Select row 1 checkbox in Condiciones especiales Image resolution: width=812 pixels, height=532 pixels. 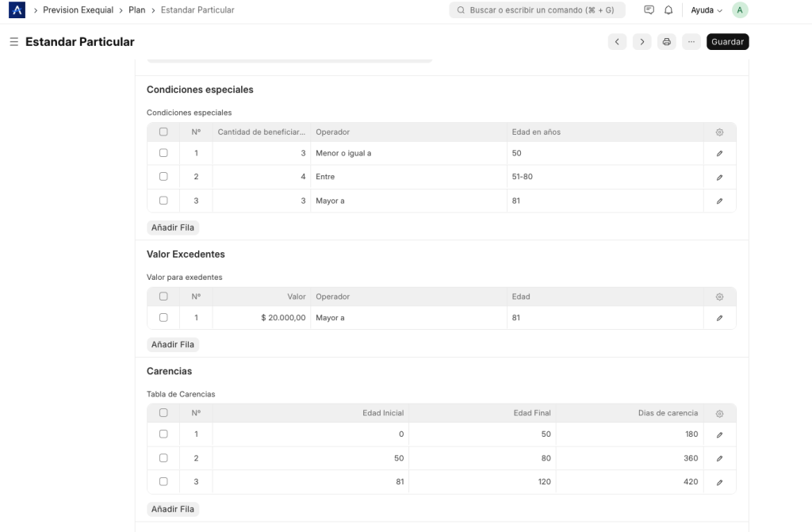click(x=163, y=153)
